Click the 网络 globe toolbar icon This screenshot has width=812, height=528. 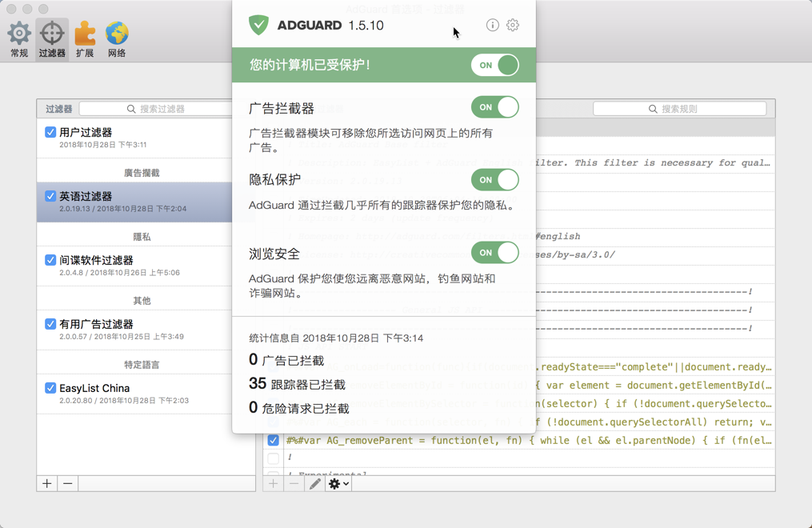117,34
